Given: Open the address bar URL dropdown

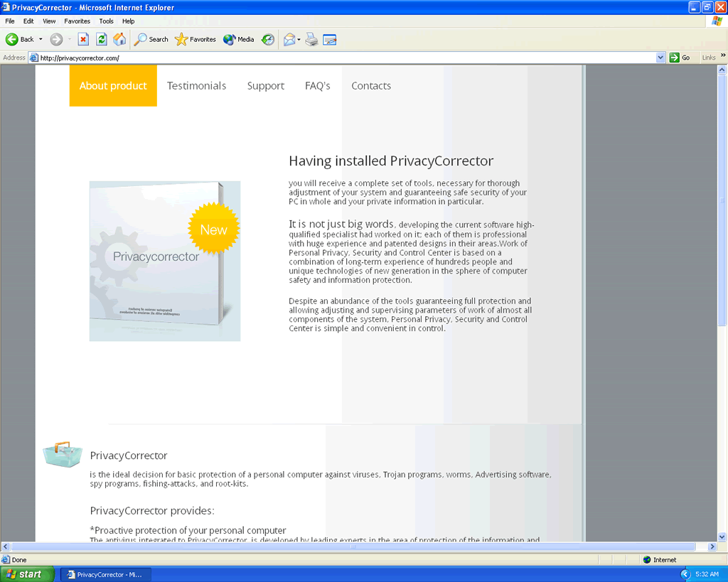Looking at the screenshot, I should [660, 58].
